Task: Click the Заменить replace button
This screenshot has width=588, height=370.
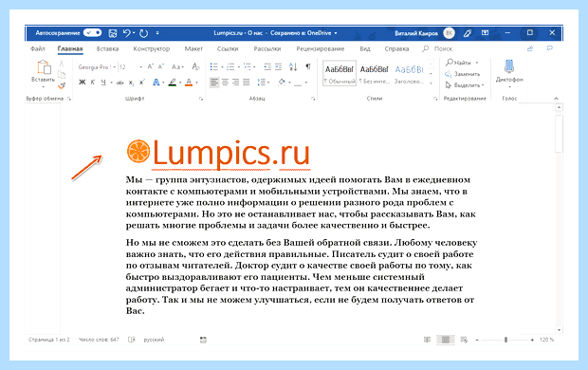Action: click(x=463, y=74)
